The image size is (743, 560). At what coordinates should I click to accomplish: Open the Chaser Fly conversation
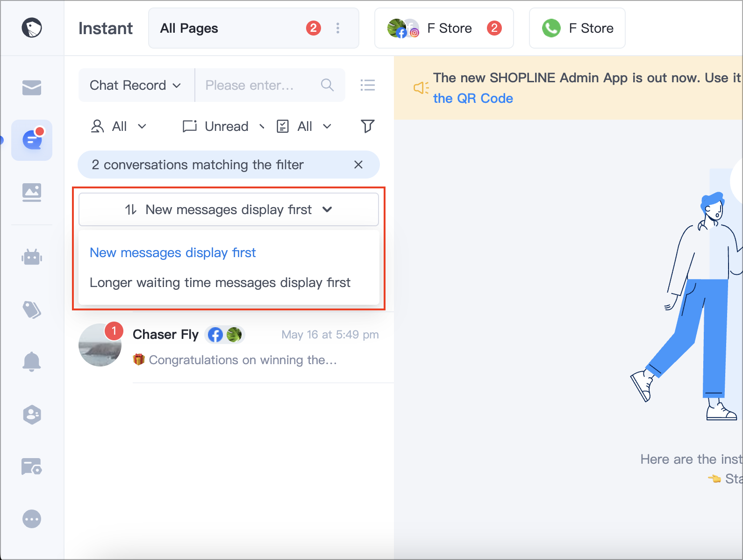(229, 347)
